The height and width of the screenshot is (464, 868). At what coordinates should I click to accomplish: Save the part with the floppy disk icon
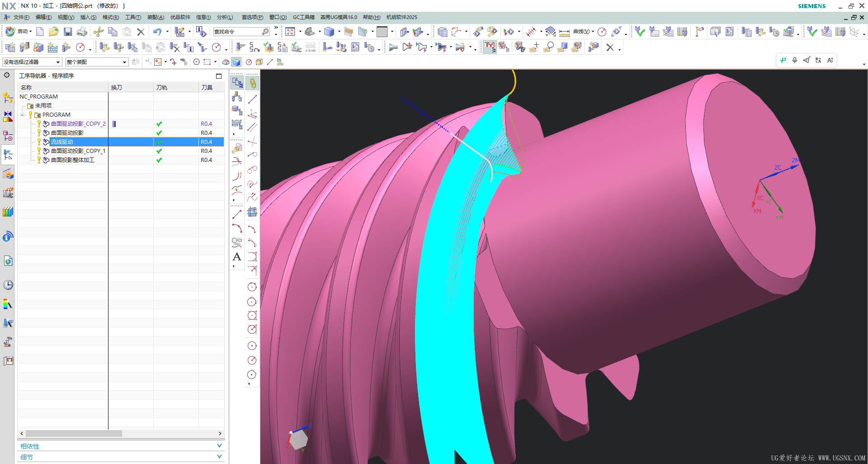coord(68,32)
